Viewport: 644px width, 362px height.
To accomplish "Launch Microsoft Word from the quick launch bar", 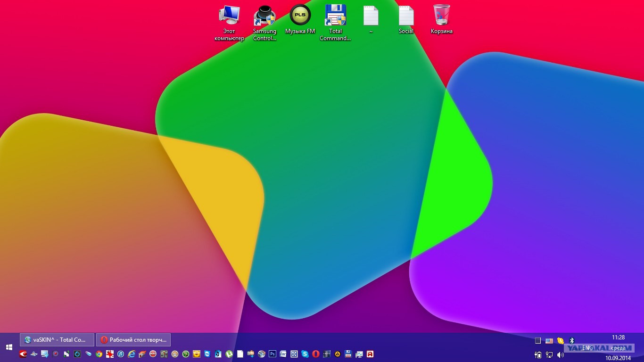I will coord(283,354).
